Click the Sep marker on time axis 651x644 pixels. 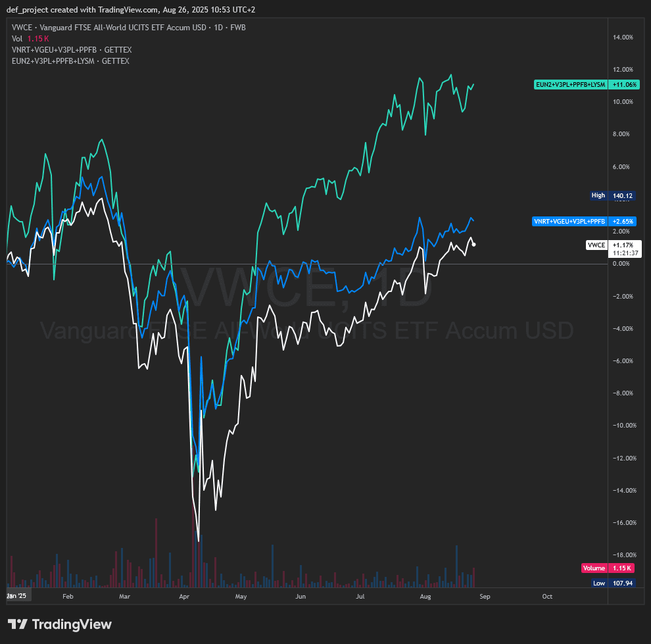tap(485, 597)
